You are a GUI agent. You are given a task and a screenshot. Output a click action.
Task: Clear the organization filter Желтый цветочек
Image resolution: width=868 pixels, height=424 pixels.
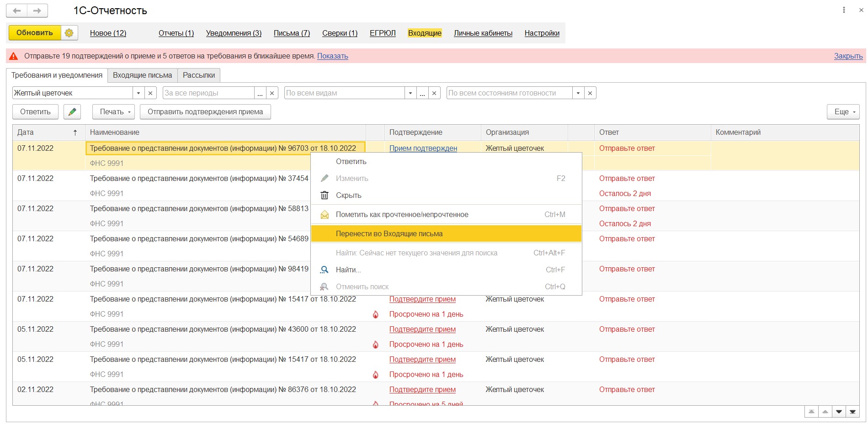(x=150, y=93)
